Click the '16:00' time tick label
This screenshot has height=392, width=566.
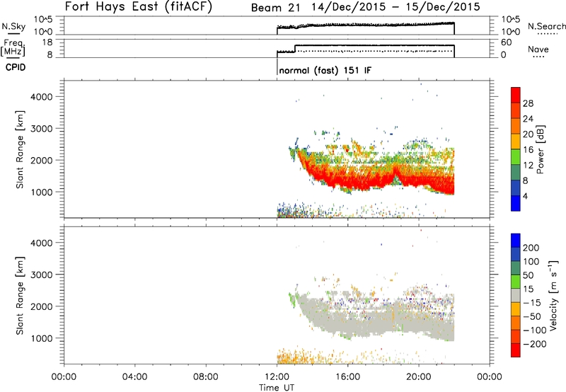pyautogui.click(x=347, y=377)
